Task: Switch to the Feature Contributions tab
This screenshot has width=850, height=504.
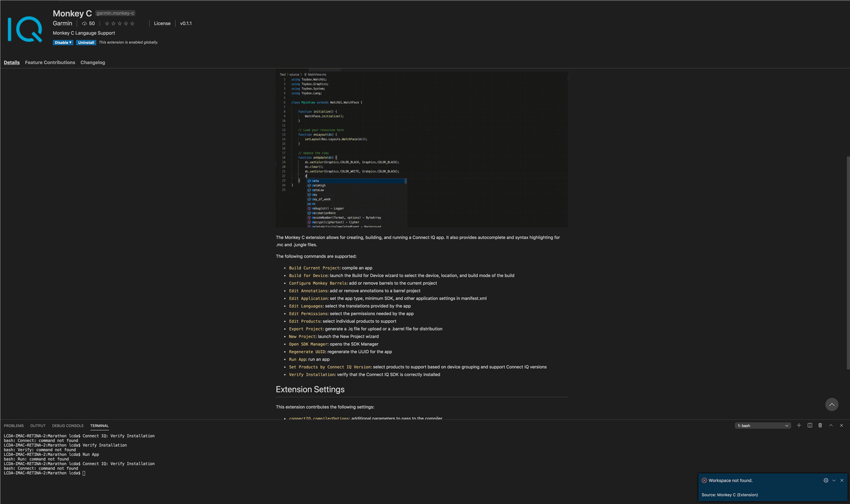Action: 50,63
